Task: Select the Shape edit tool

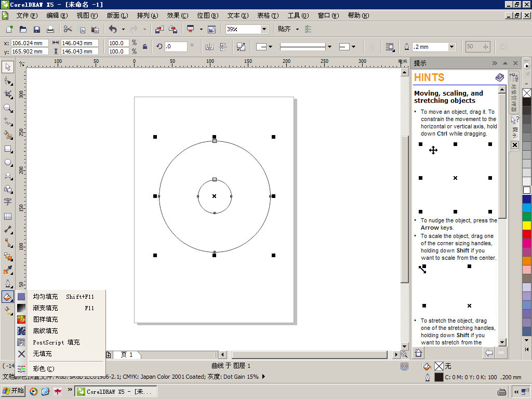Action: pos(8,81)
